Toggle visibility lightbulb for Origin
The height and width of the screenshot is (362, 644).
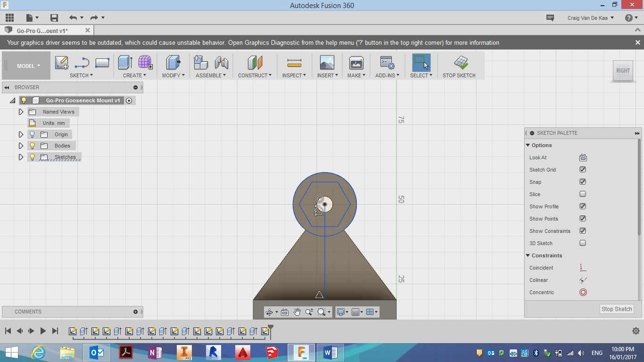pos(32,134)
